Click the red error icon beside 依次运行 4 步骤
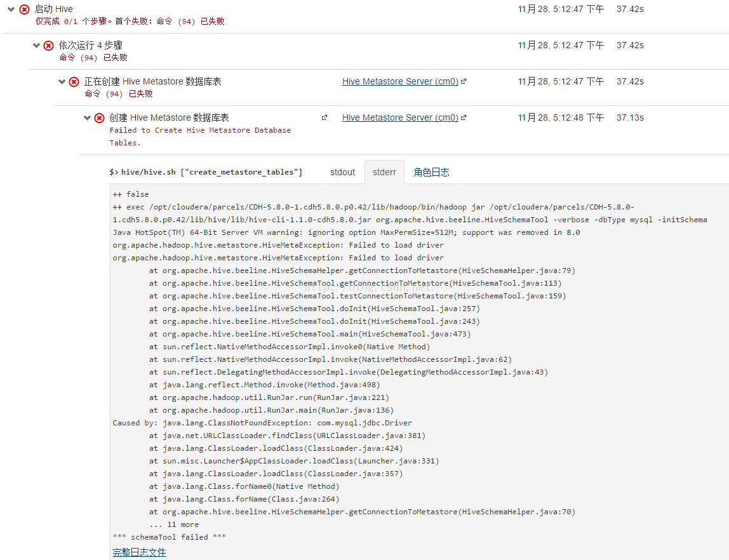The image size is (729, 560). coord(48,46)
